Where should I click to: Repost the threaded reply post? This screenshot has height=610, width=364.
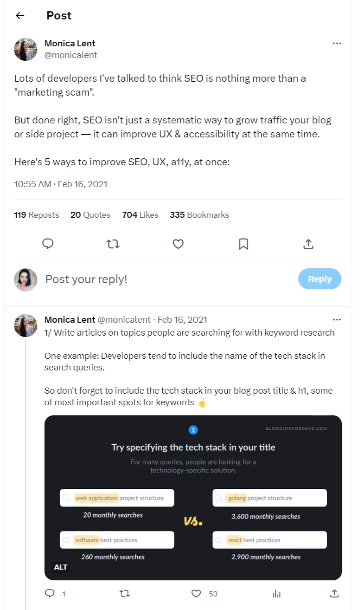pos(124,593)
